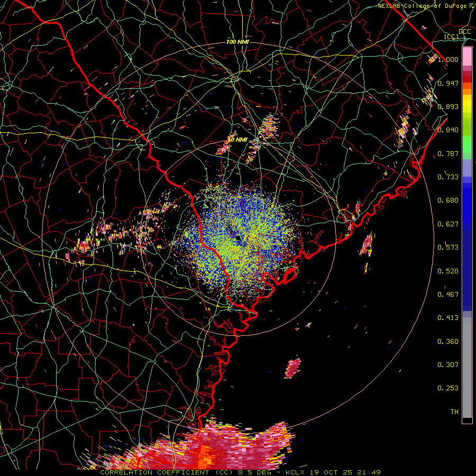
Task: Pick the bright green swatch in the color bar
Action: point(467,145)
